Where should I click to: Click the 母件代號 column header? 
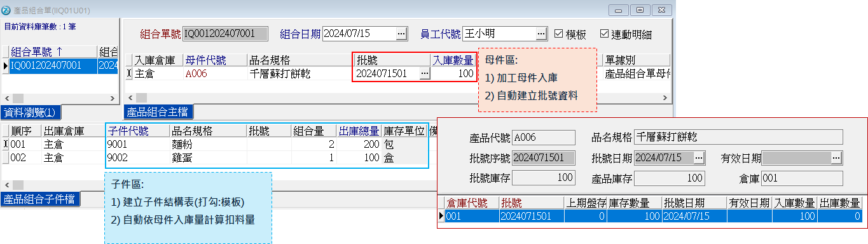215,61
